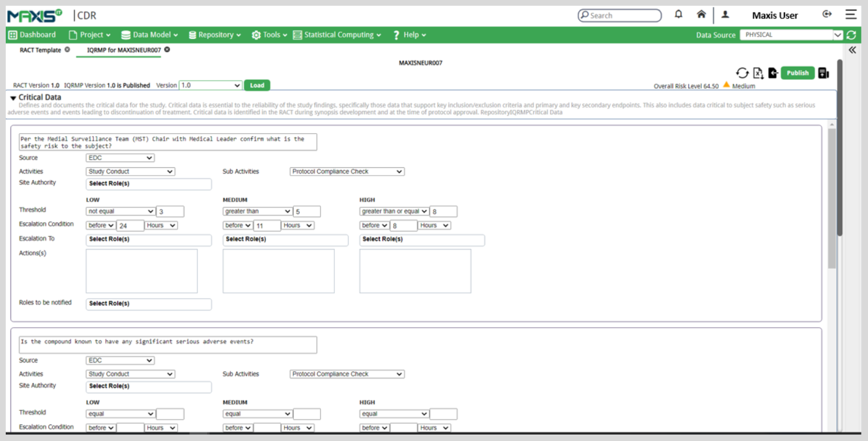Screen dimensions: 868x441
Task: Open the Version 1.0 dropdown
Action: point(210,86)
